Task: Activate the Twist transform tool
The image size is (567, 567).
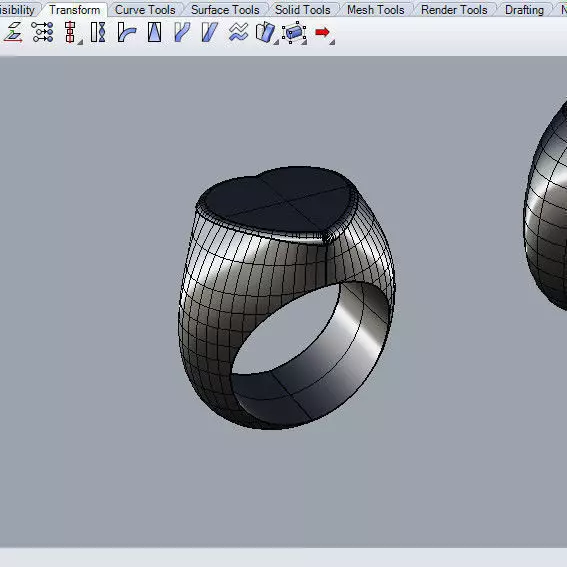Action: coord(98,33)
